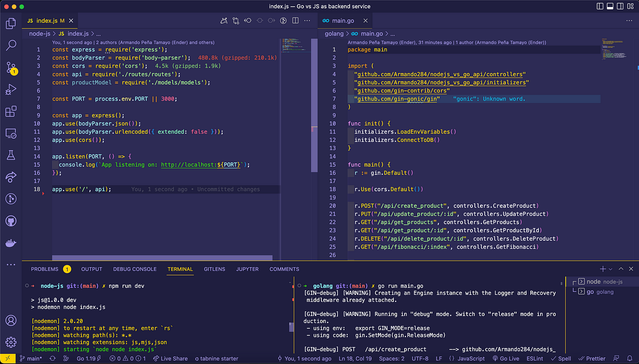
Task: Open the Extensions view
Action: [11, 111]
